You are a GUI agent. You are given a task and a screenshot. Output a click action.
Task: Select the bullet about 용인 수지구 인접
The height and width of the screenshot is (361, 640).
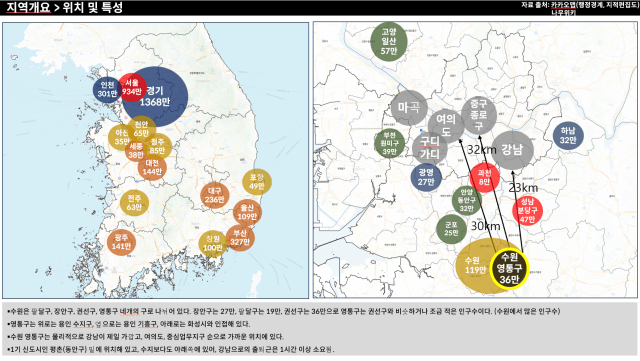coord(129,324)
